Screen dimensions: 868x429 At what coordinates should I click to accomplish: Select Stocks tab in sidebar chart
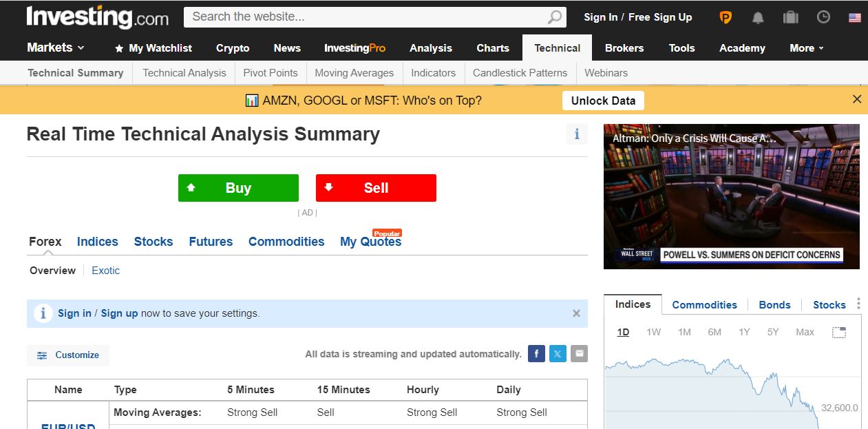coord(829,305)
